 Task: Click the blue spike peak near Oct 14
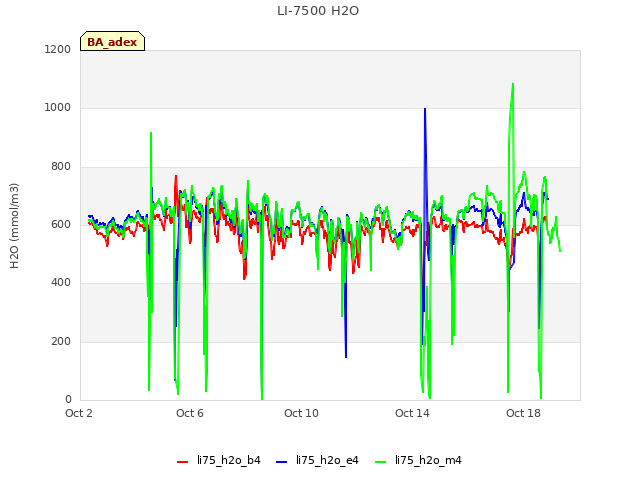click(x=425, y=109)
